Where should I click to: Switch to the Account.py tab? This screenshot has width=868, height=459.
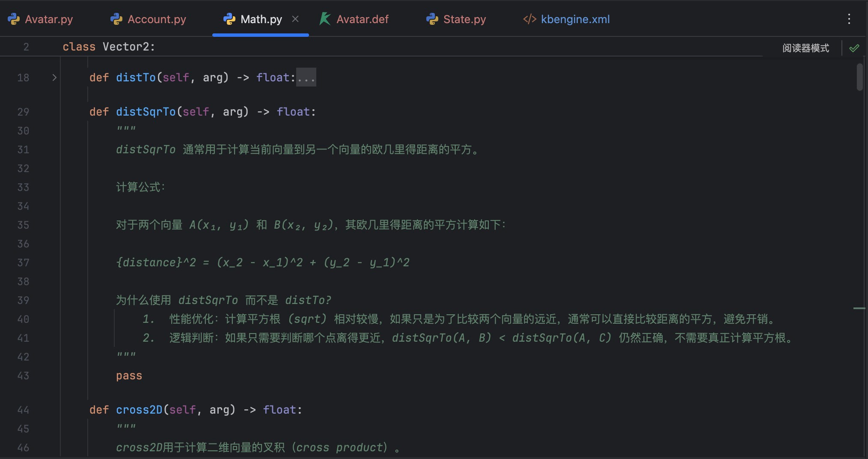[x=156, y=19]
